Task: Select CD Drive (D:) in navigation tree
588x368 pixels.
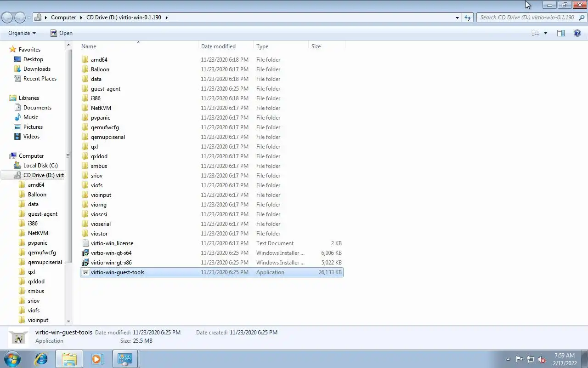Action: point(33,175)
